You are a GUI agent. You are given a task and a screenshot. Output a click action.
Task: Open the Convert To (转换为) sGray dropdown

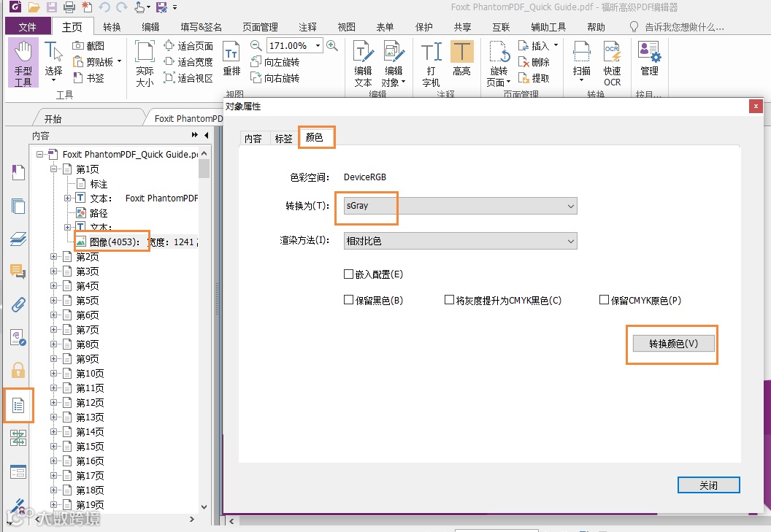460,206
